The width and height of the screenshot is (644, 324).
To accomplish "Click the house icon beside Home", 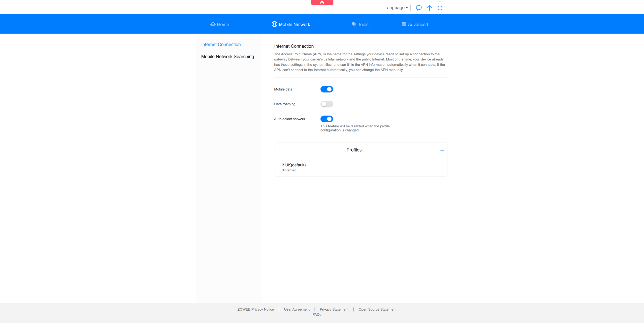I will pyautogui.click(x=213, y=24).
